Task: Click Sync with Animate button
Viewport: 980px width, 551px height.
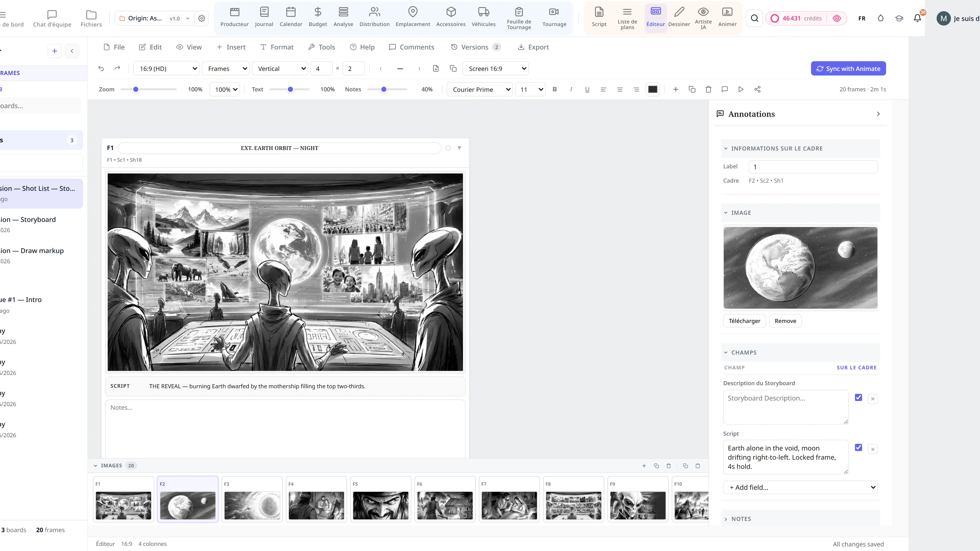Action: 848,68
